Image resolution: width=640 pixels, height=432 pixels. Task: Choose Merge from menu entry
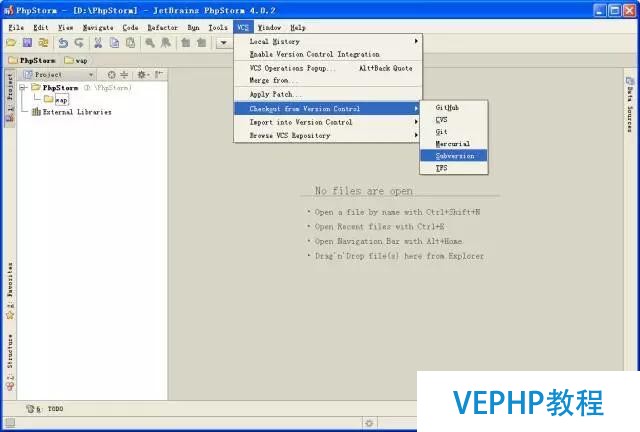point(328,80)
